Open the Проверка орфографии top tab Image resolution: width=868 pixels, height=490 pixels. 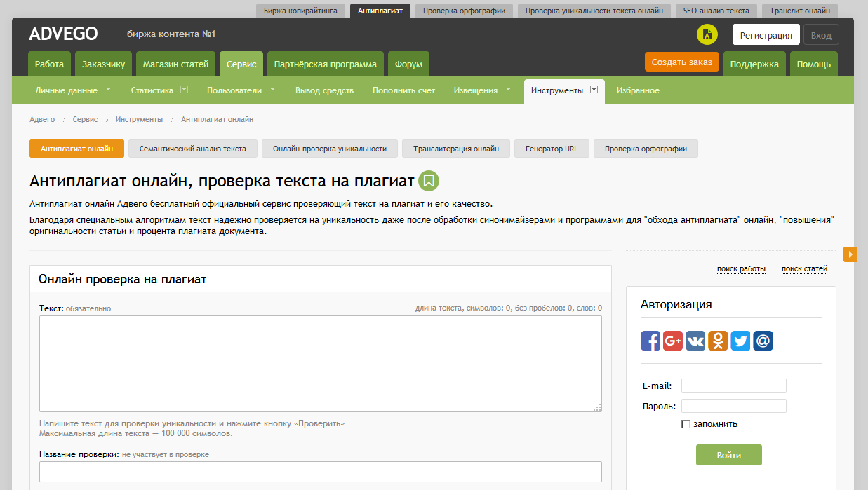click(x=463, y=11)
